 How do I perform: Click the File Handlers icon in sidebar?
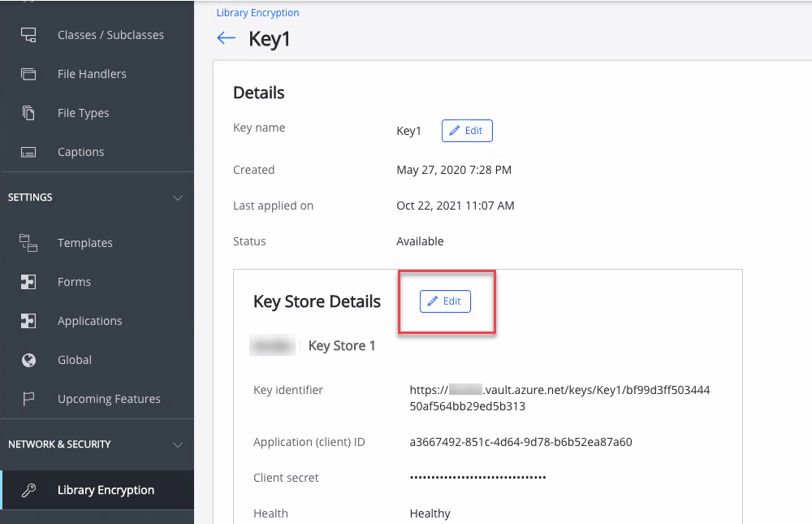click(x=28, y=74)
